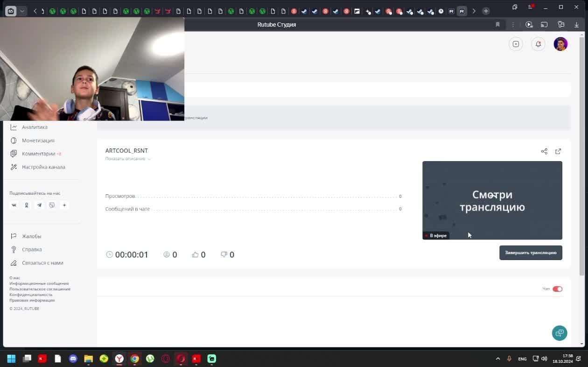Click the viewers count next to the timer

click(170, 254)
